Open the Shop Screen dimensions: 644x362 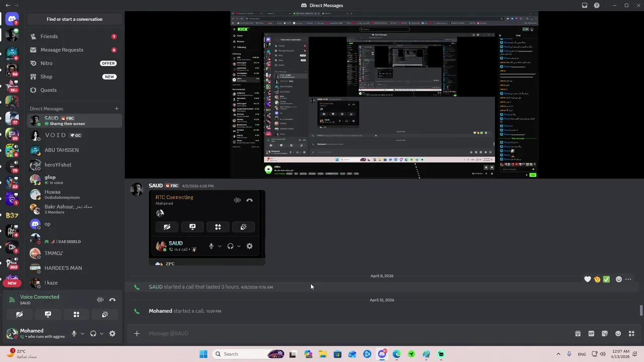coord(74,76)
